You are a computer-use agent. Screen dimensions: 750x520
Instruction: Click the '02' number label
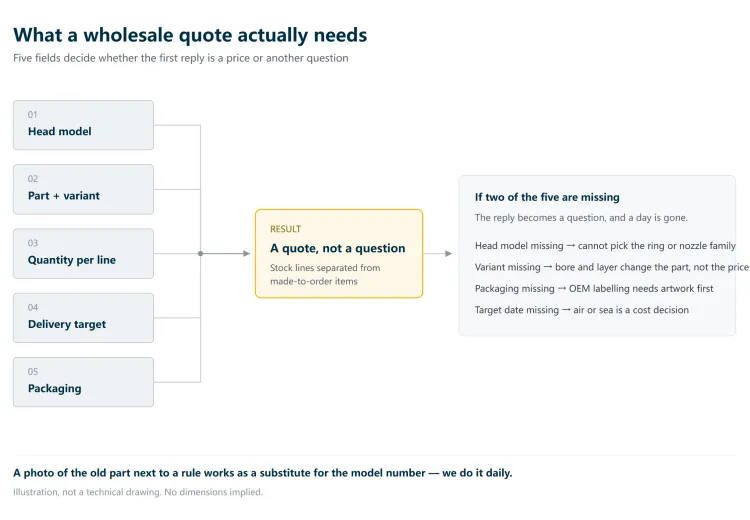pyautogui.click(x=33, y=179)
